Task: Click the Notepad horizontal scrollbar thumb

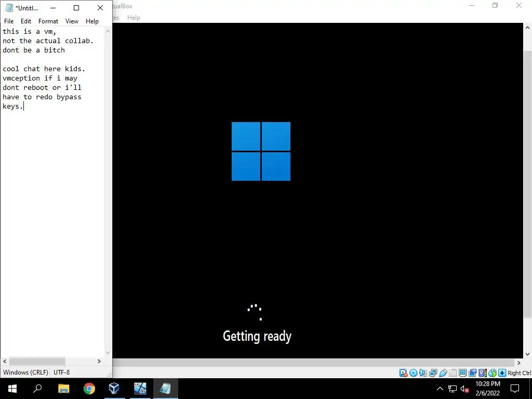Action: pyautogui.click(x=37, y=362)
